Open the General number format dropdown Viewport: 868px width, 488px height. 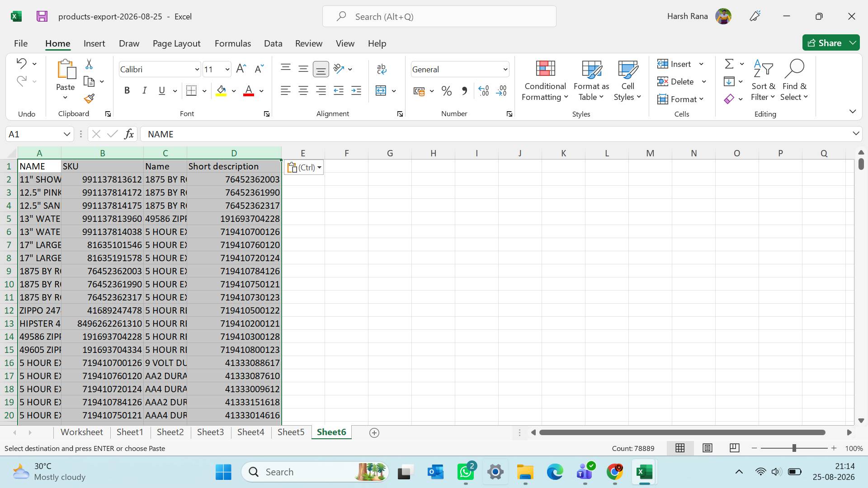point(505,69)
